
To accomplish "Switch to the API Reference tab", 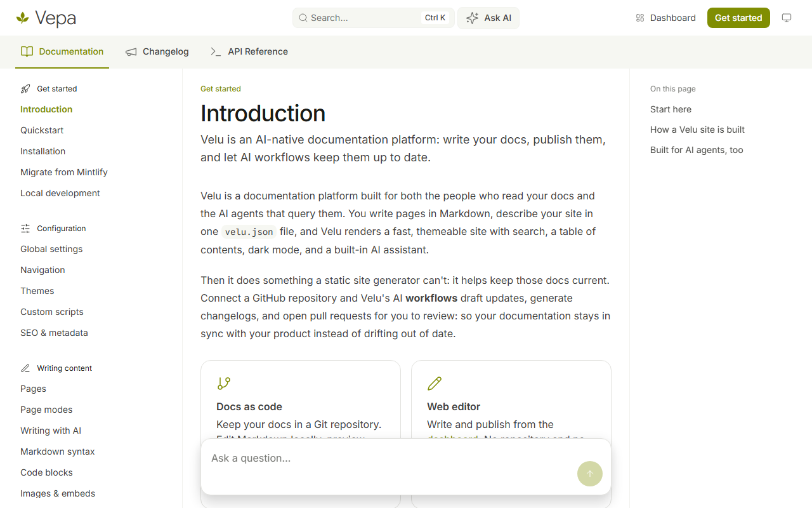I will point(249,51).
